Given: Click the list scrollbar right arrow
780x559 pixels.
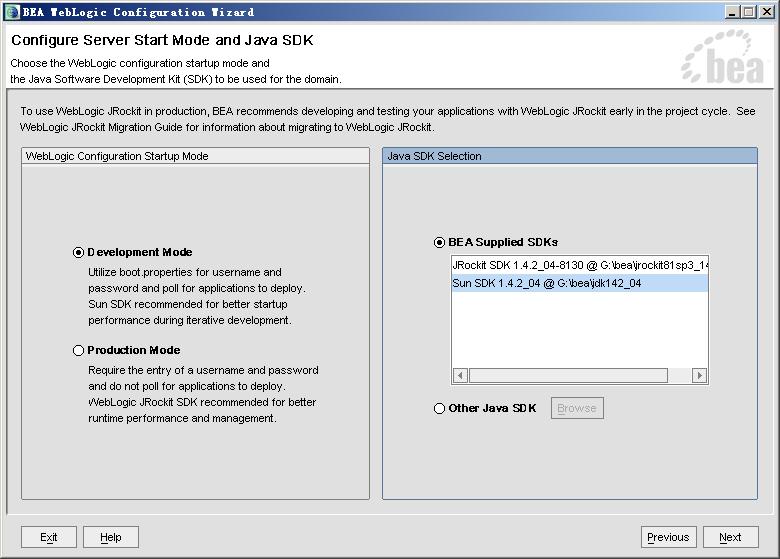Looking at the screenshot, I should pyautogui.click(x=699, y=375).
